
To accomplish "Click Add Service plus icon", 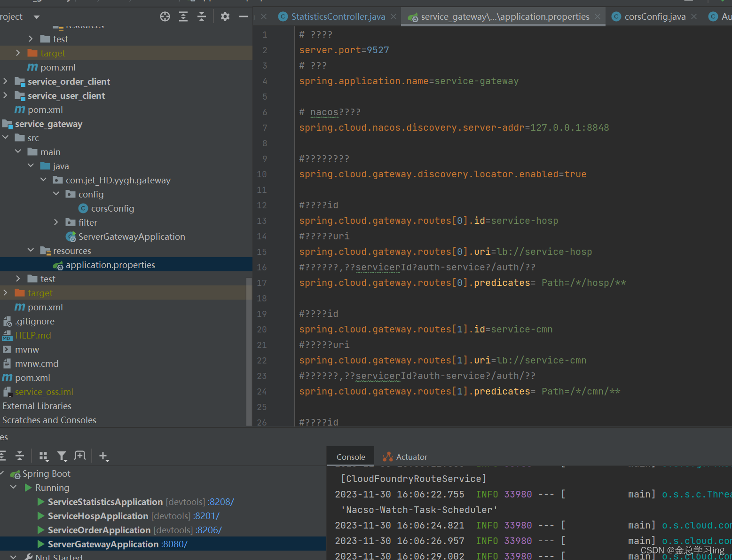I will pos(104,456).
